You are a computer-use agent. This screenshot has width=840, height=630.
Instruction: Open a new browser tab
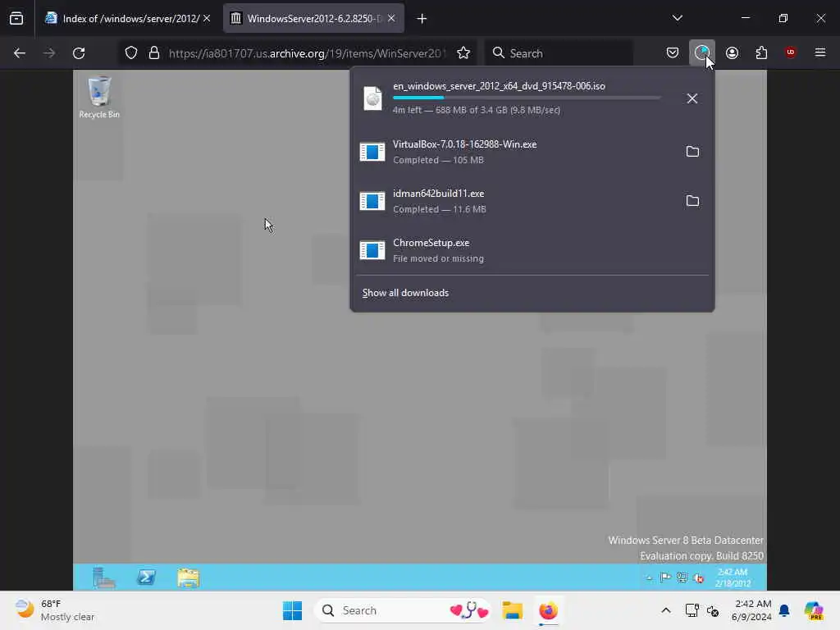tap(422, 19)
